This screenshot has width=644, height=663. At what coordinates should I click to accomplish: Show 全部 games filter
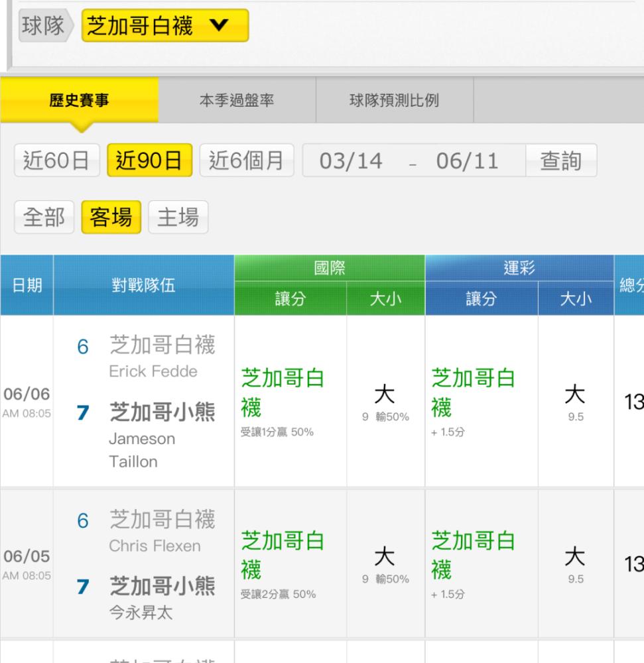click(44, 217)
